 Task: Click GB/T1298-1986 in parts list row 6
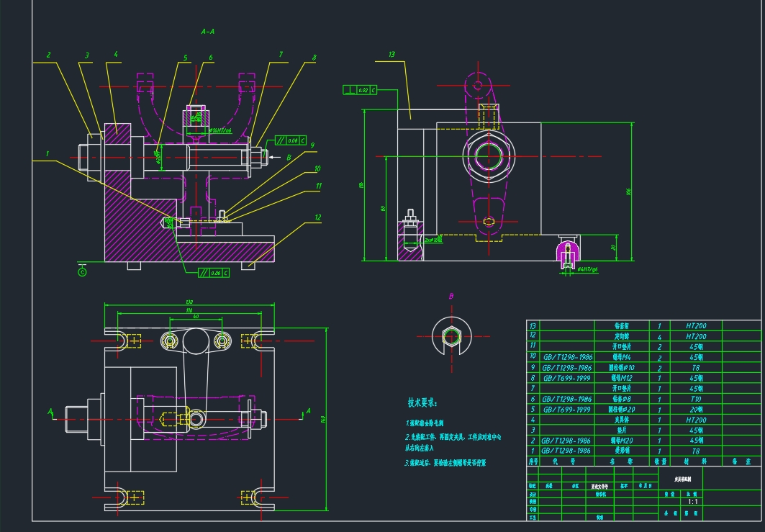[x=566, y=400]
